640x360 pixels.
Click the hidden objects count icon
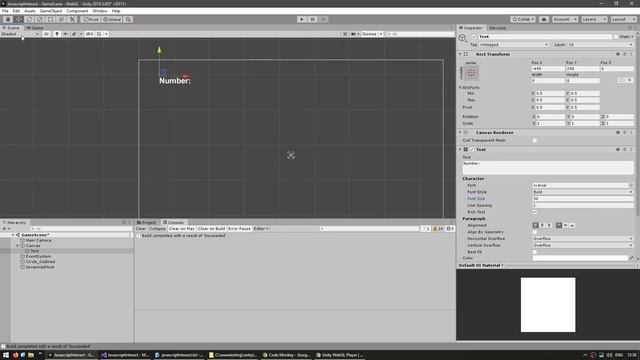pyautogui.click(x=89, y=34)
